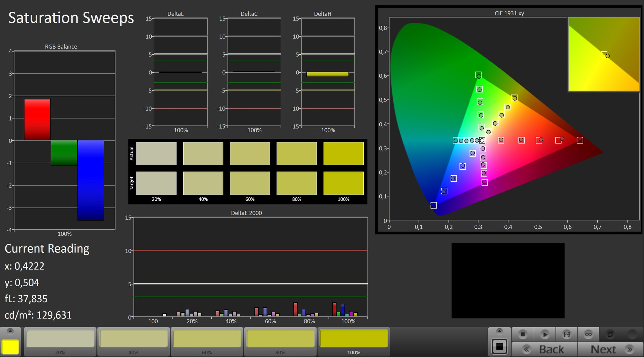Click the CIE 1931 xy chart title
Viewport: 644px width, 357px height.
tap(509, 13)
